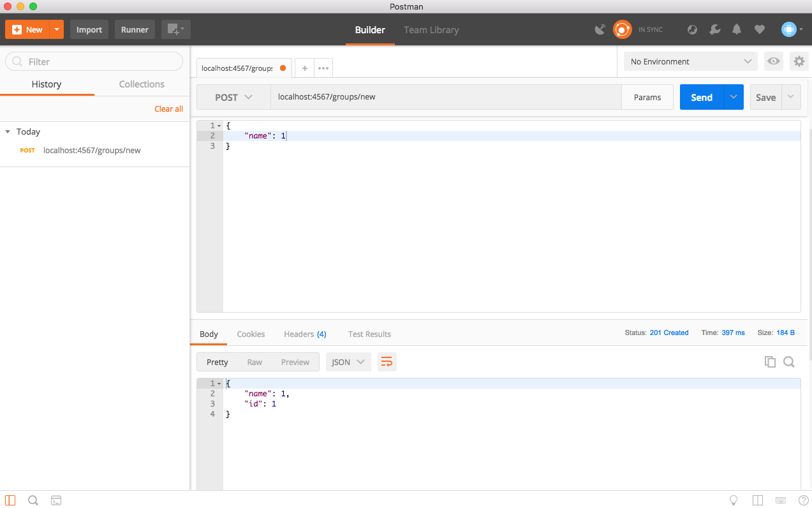This screenshot has height=508, width=812.
Task: Click the request URL field
Action: coord(446,97)
